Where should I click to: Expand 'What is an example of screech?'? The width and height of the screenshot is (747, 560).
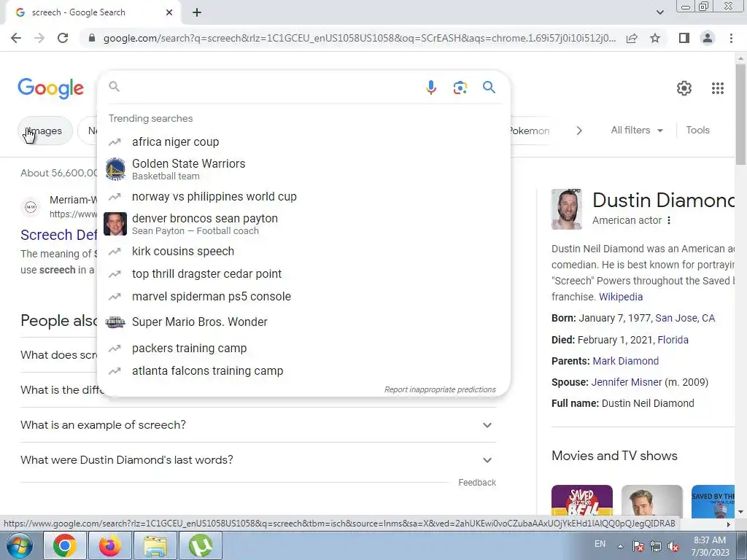coord(258,425)
